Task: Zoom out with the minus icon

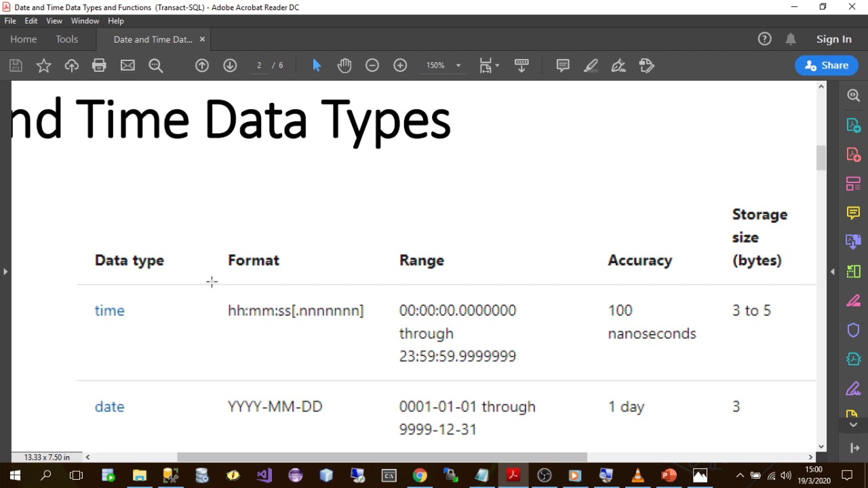Action: point(372,66)
